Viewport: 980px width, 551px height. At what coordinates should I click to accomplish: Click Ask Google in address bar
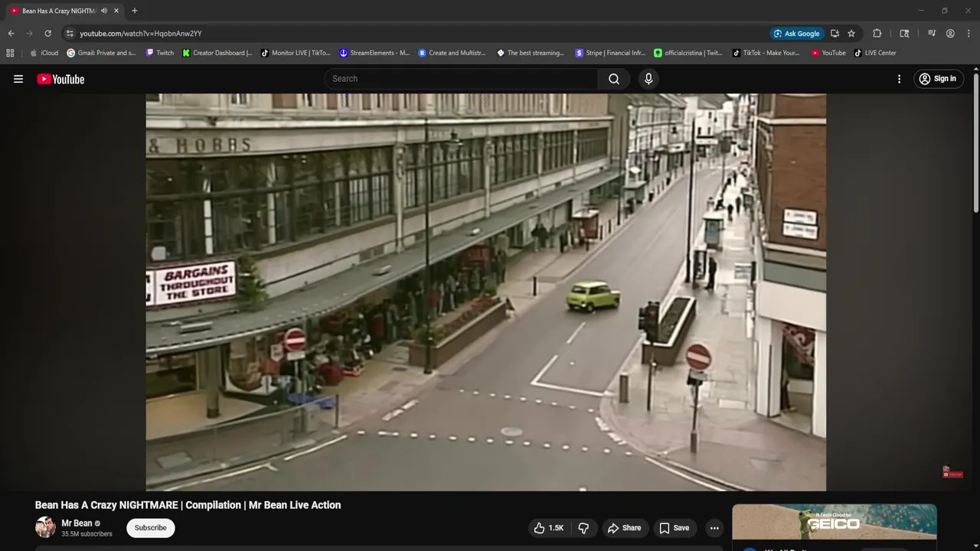(x=797, y=34)
